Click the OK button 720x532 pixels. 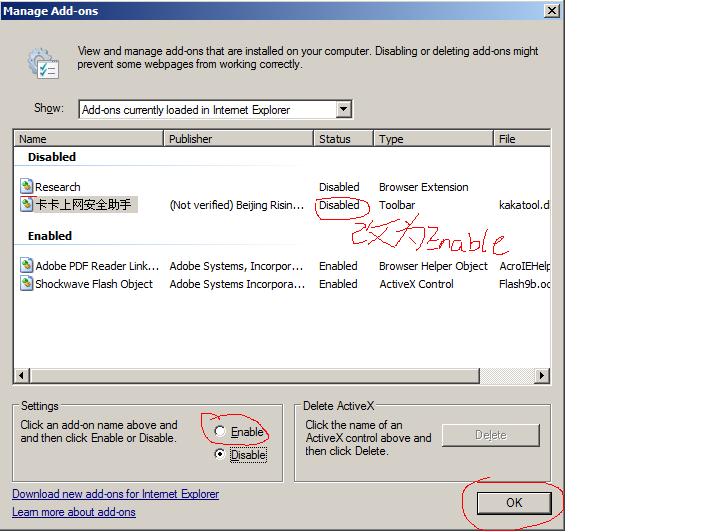tap(514, 503)
